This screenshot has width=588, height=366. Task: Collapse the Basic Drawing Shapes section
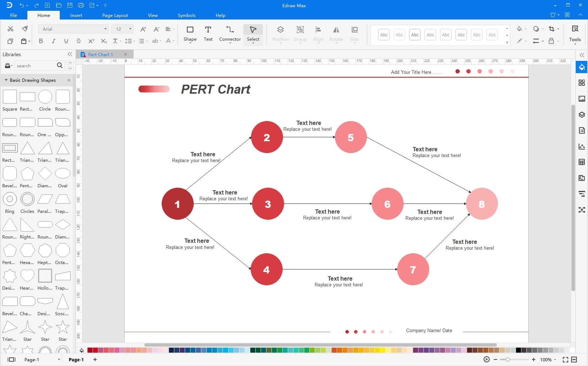click(6, 80)
